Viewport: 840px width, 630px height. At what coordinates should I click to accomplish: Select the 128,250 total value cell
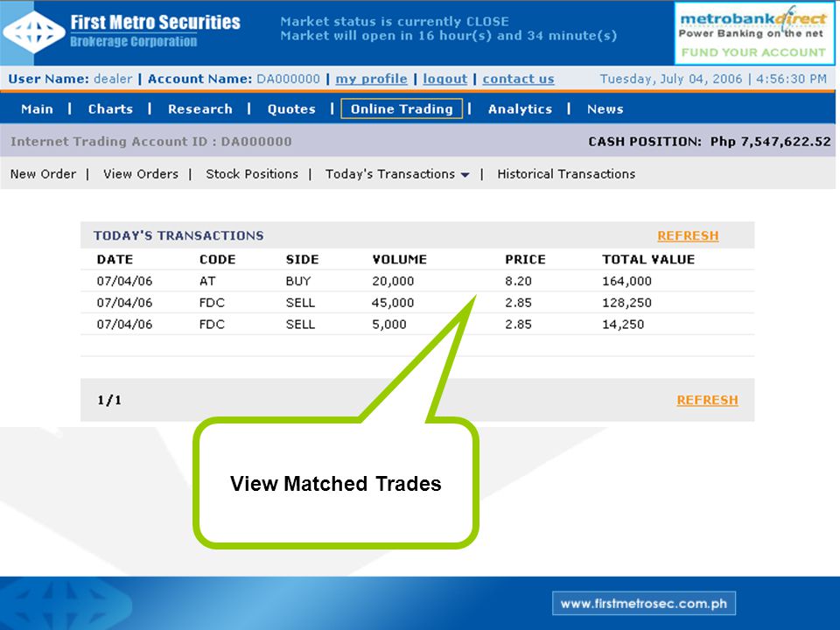(626, 303)
